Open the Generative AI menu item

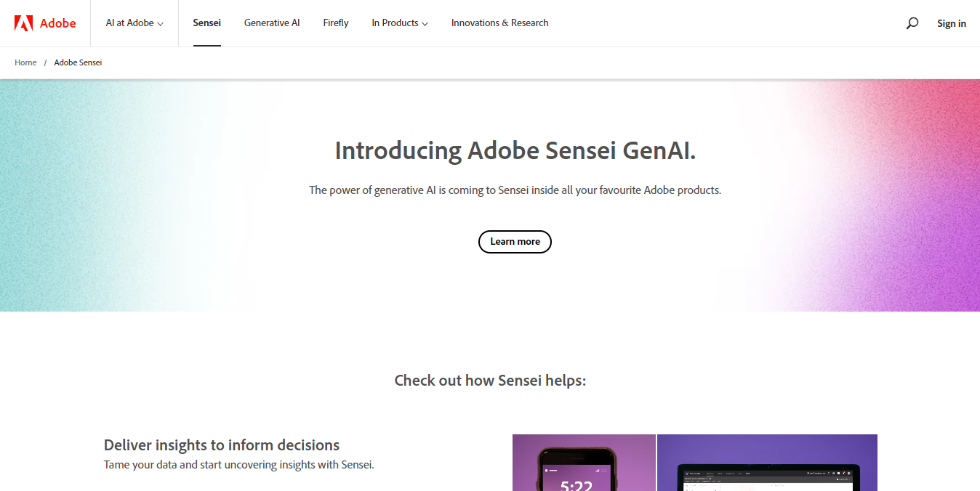(272, 23)
